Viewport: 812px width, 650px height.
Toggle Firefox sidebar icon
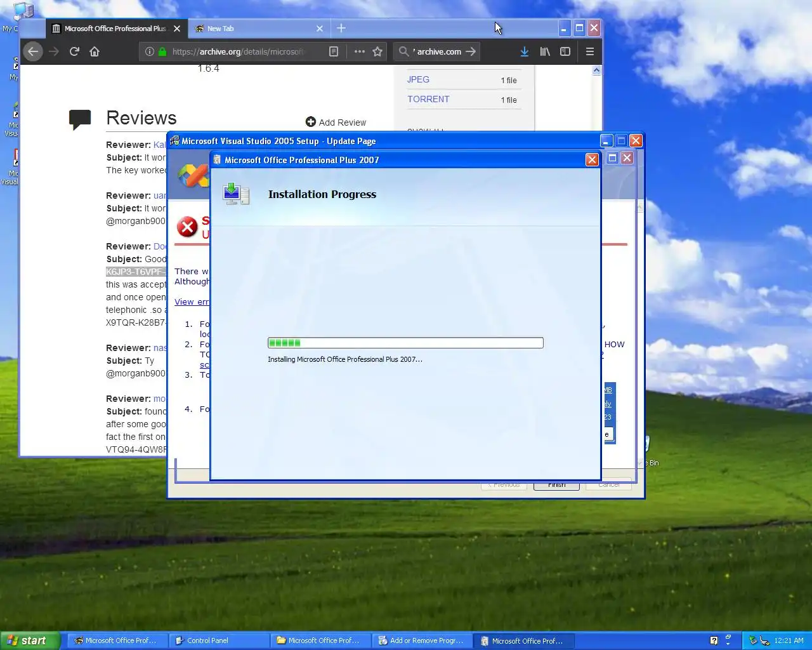tap(565, 51)
